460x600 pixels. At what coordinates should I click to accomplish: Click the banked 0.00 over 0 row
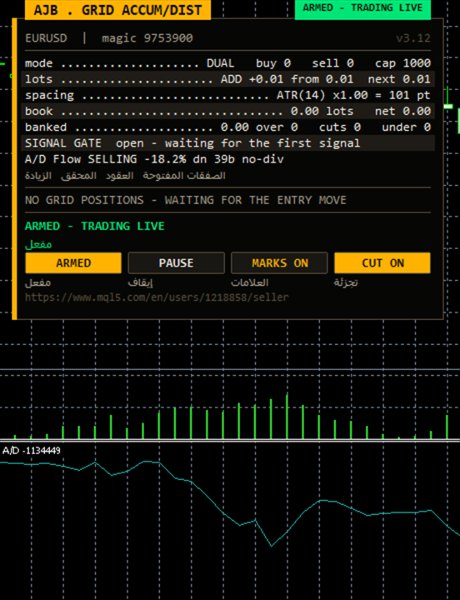[x=228, y=127]
